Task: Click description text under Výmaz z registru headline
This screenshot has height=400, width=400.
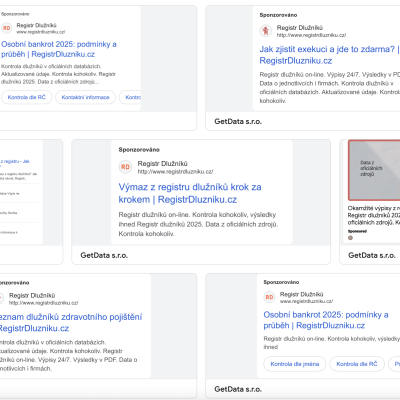Action: point(198,224)
